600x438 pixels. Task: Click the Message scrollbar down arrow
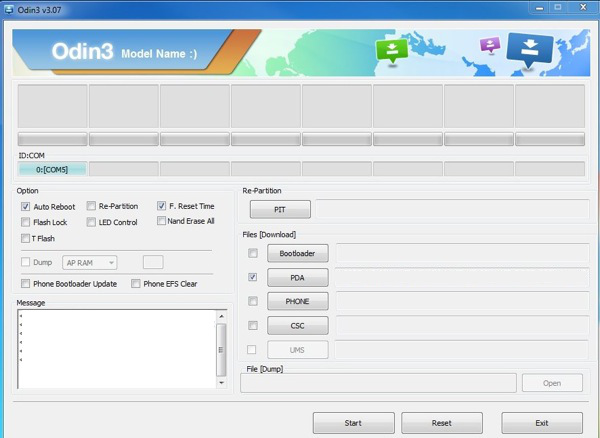[x=222, y=383]
